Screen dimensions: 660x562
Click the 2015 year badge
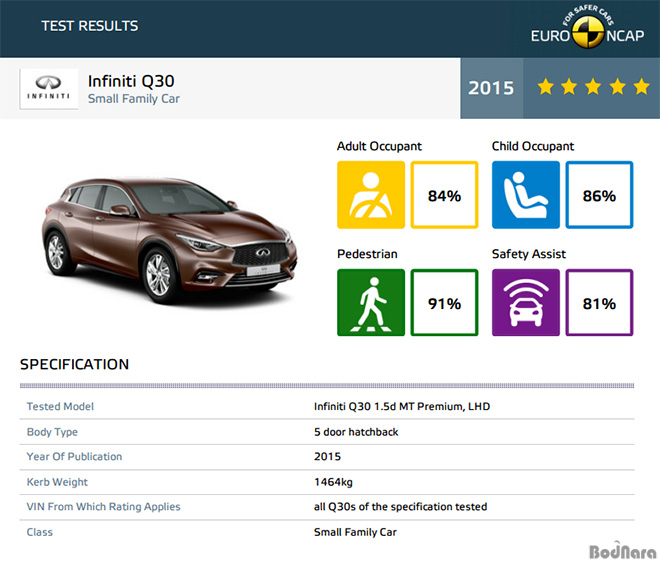click(x=491, y=88)
